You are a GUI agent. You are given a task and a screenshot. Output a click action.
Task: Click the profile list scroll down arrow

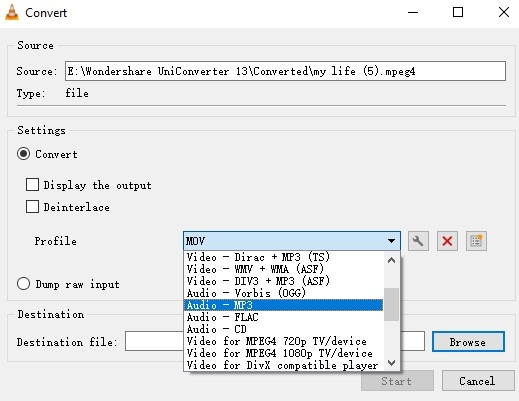tap(392, 363)
